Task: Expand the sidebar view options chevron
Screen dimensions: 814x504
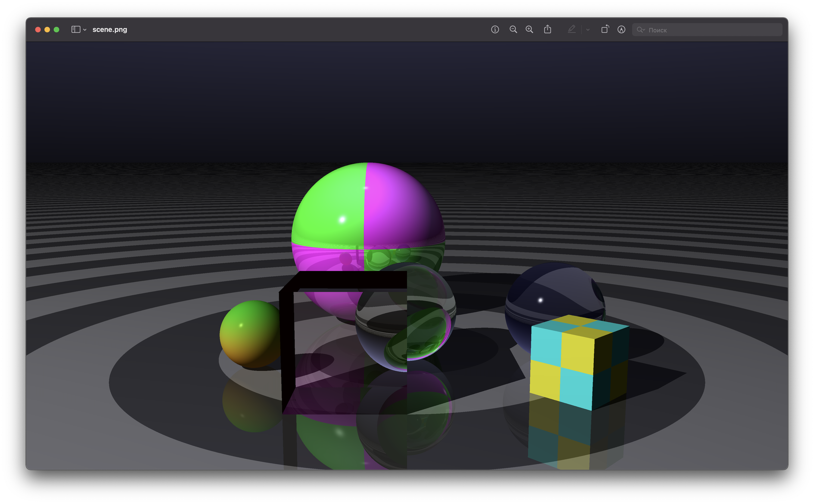Action: [x=85, y=30]
